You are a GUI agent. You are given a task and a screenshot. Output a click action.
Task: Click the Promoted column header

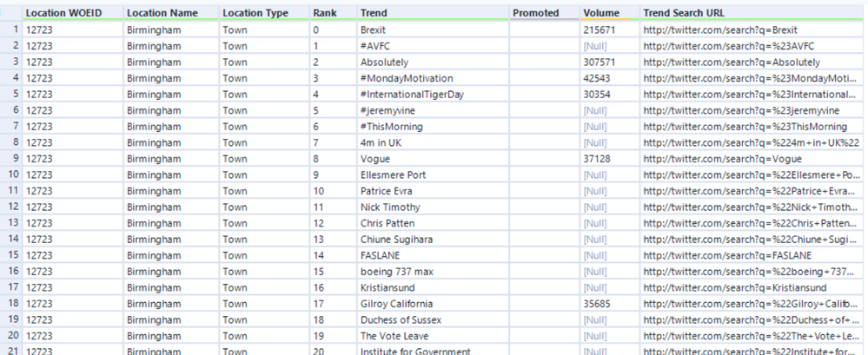click(544, 13)
